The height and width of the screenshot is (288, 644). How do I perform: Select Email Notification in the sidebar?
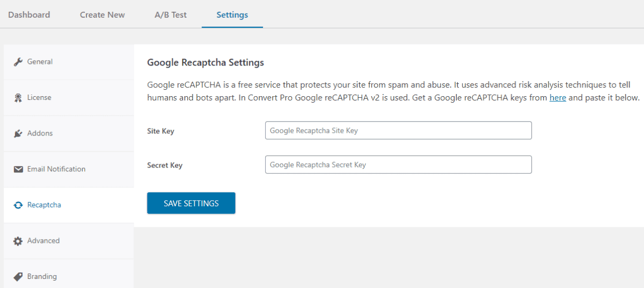pos(69,169)
